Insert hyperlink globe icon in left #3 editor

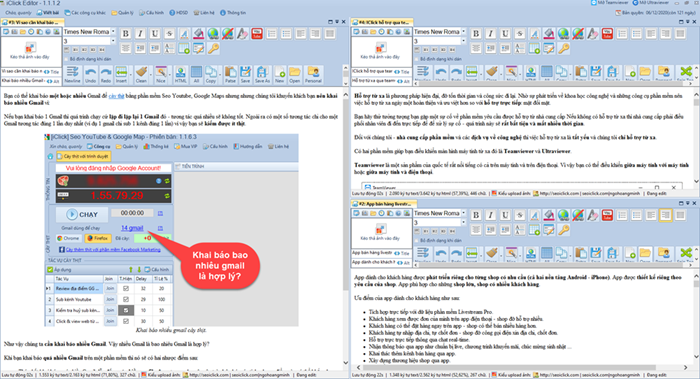pos(213,34)
